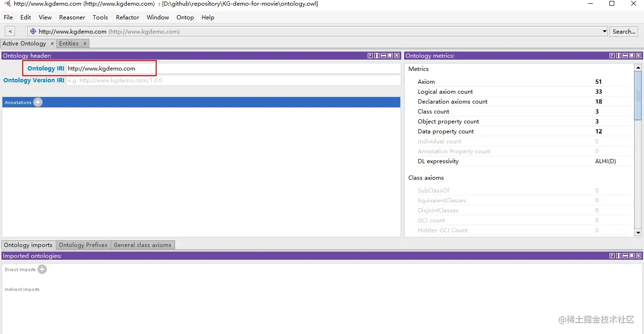Click the help icon in Ontology header panel

(x=370, y=56)
